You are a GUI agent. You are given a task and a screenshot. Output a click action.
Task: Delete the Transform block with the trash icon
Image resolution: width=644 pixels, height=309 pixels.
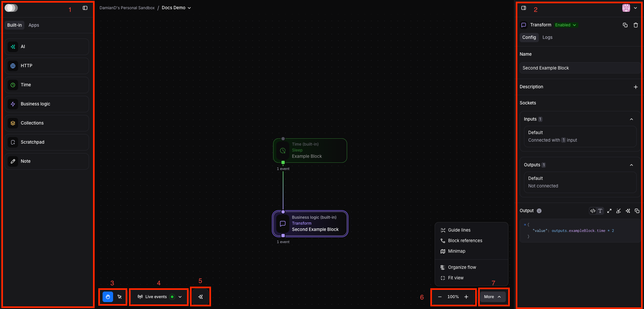pyautogui.click(x=636, y=25)
